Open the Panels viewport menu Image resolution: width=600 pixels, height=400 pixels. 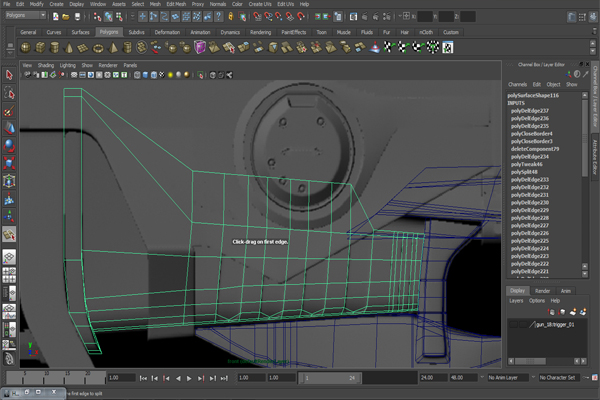[x=130, y=65]
